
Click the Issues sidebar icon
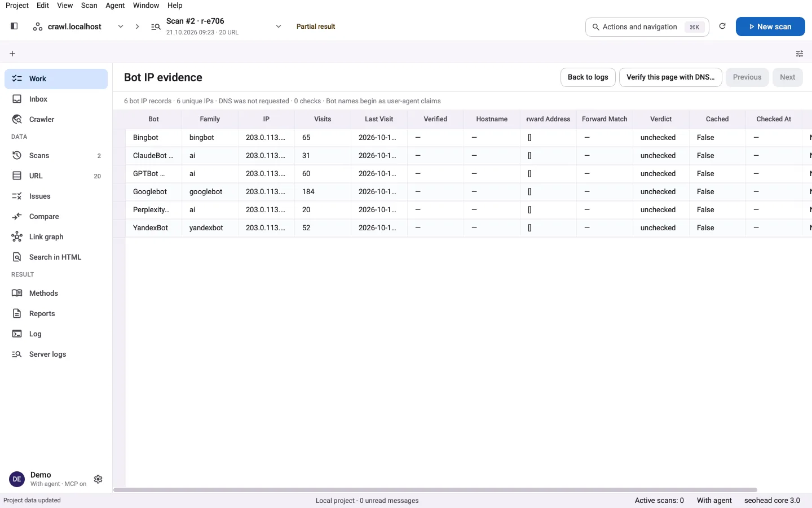[x=17, y=196]
